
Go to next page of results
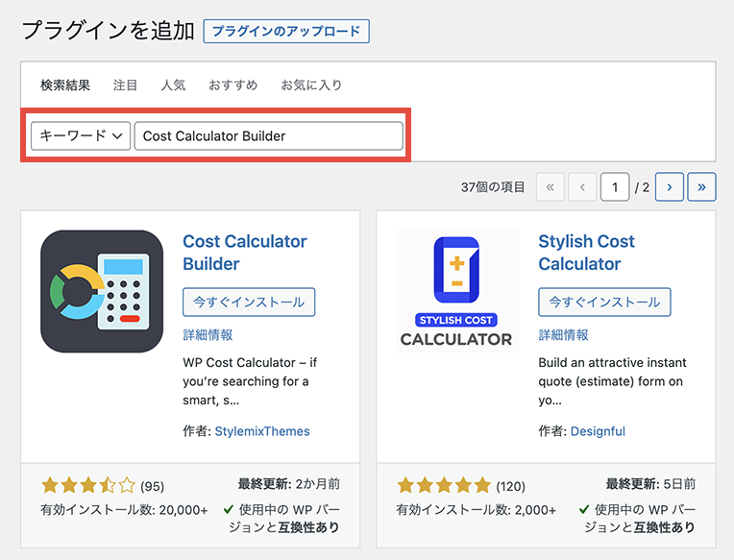pyautogui.click(x=670, y=187)
